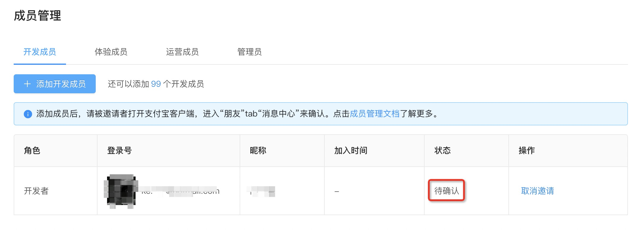Click the blue 99 remaining count
This screenshot has height=230, width=644.
coord(156,84)
